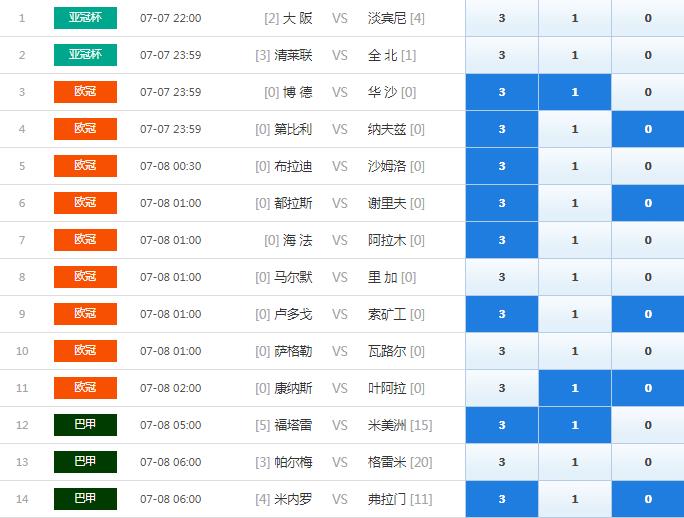684x518 pixels.
Task: Click 萨格勒 home team name
Action: (293, 351)
